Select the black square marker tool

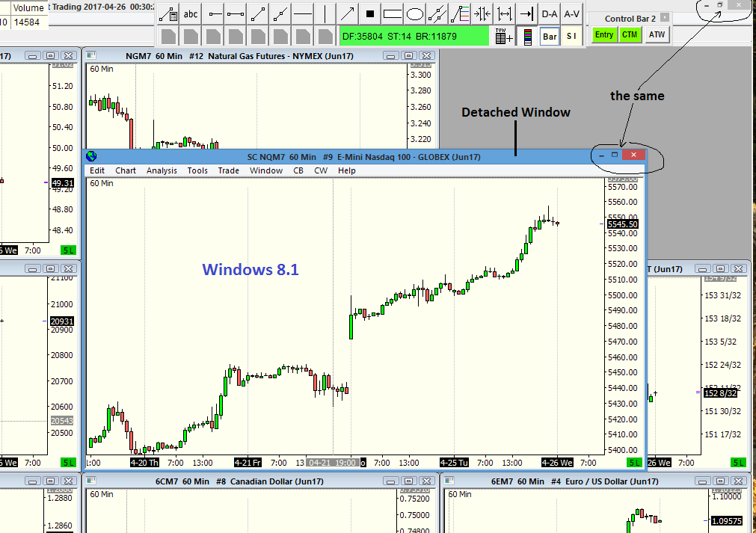pos(370,14)
